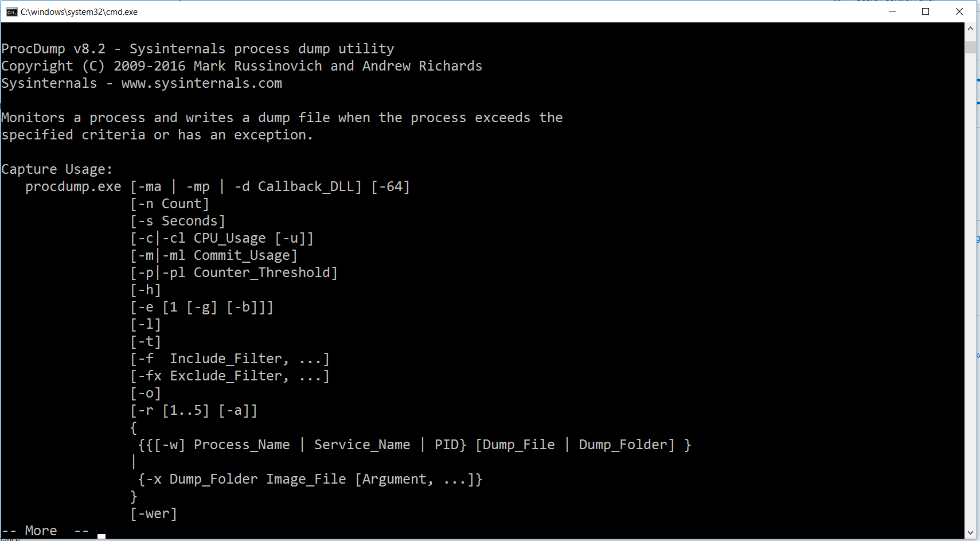
Task: Click the "[-wer]" option text
Action: (x=154, y=513)
